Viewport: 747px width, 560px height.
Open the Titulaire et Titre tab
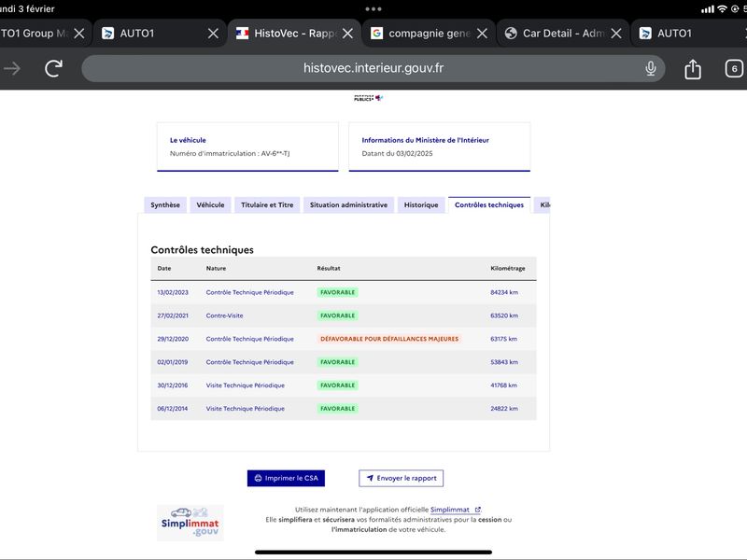(267, 204)
